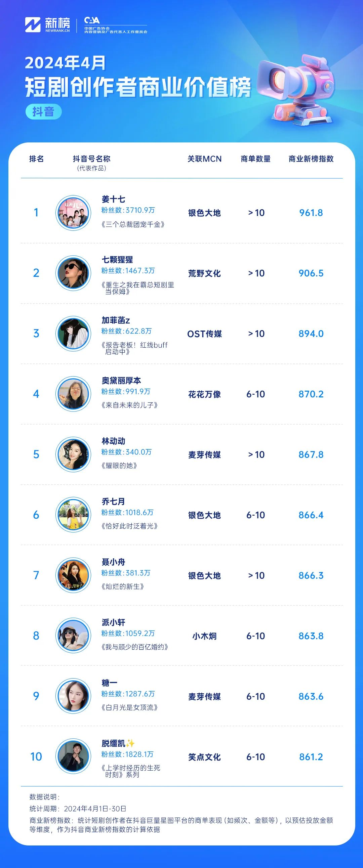363x868 pixels.
Task: Open 林动动's avatar picture
Action: click(x=73, y=454)
